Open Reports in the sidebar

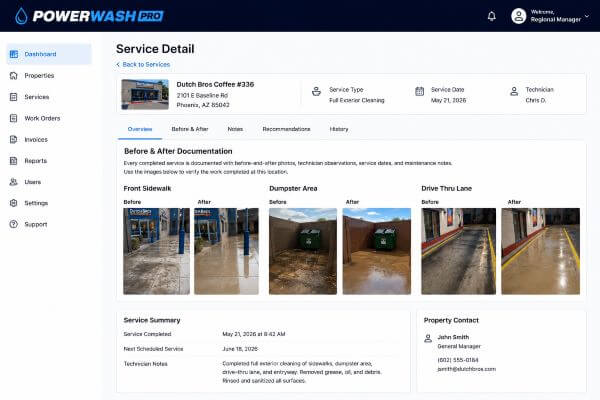tap(49, 161)
